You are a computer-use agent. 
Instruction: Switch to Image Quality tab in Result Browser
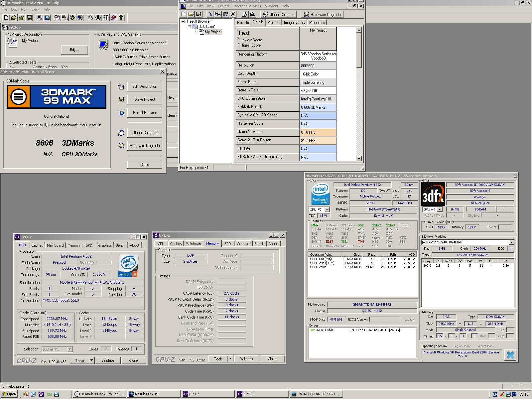point(294,23)
